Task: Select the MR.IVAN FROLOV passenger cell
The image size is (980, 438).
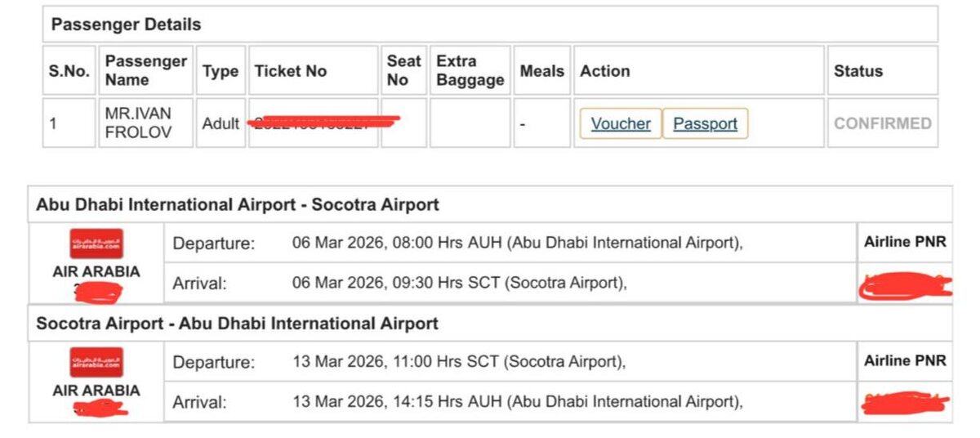Action: pos(138,123)
